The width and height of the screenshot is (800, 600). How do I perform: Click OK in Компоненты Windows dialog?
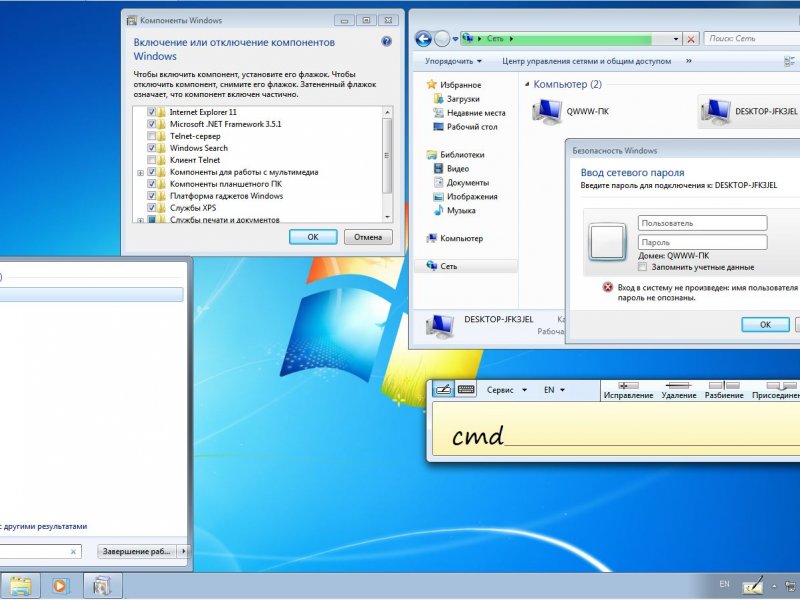[313, 237]
